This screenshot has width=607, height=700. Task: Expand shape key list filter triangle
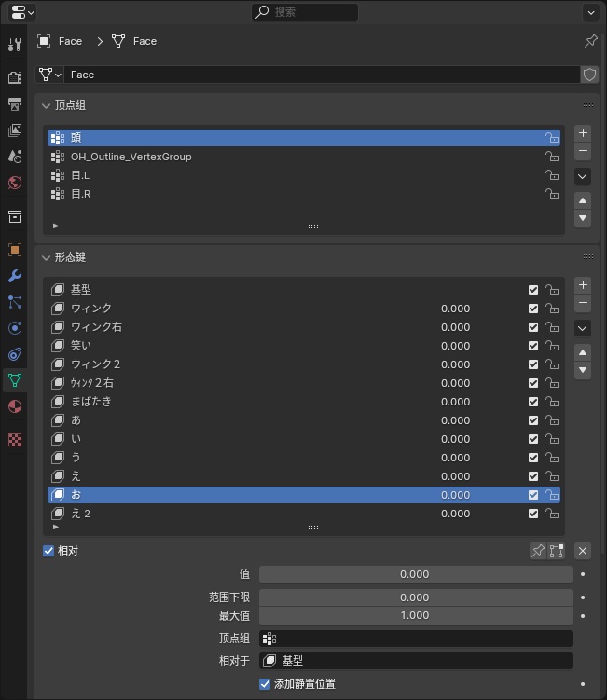point(56,528)
